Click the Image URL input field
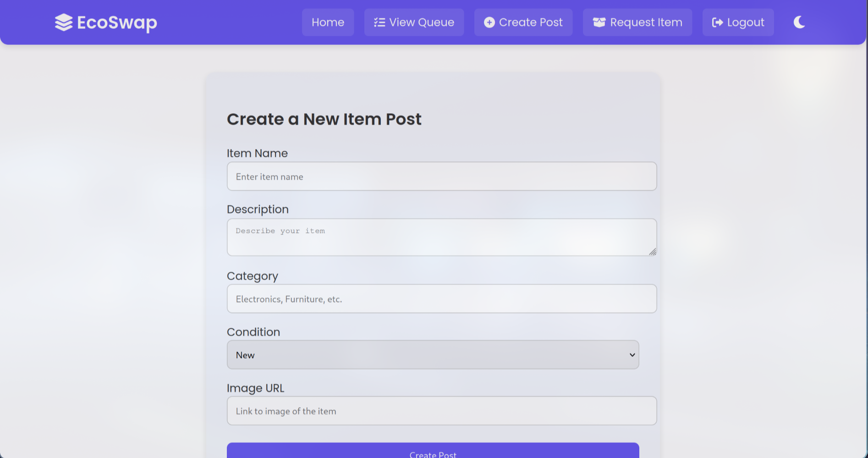Viewport: 868px width, 458px height. click(x=441, y=411)
